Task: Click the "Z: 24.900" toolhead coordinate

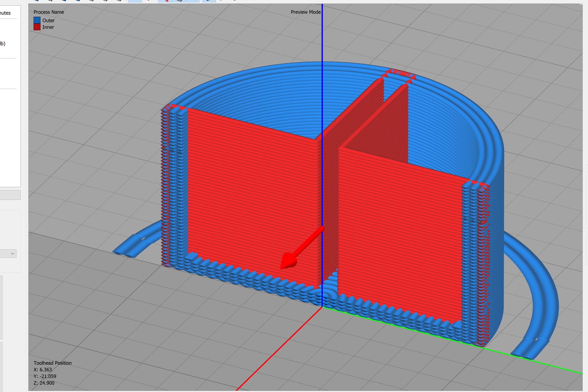Action: [x=44, y=383]
